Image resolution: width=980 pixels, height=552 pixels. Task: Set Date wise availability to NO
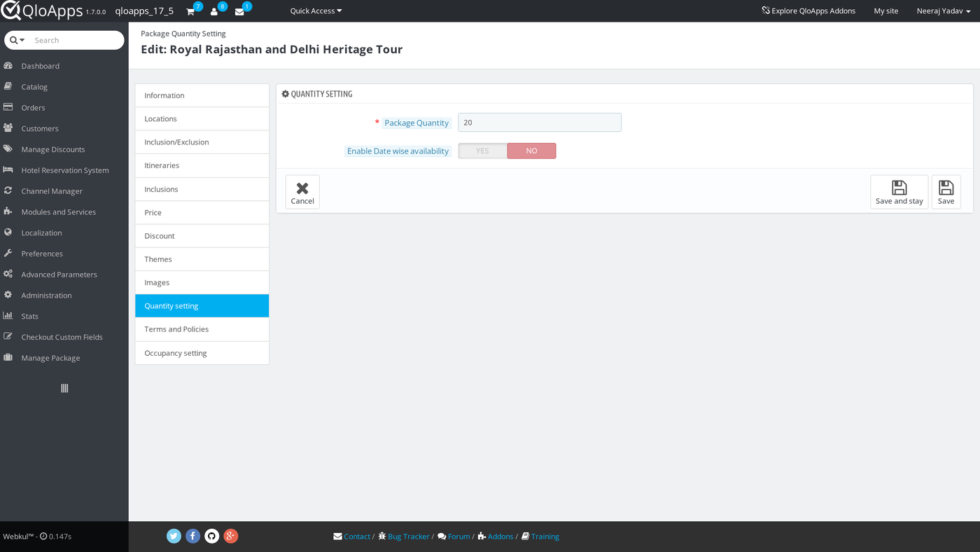pos(531,151)
